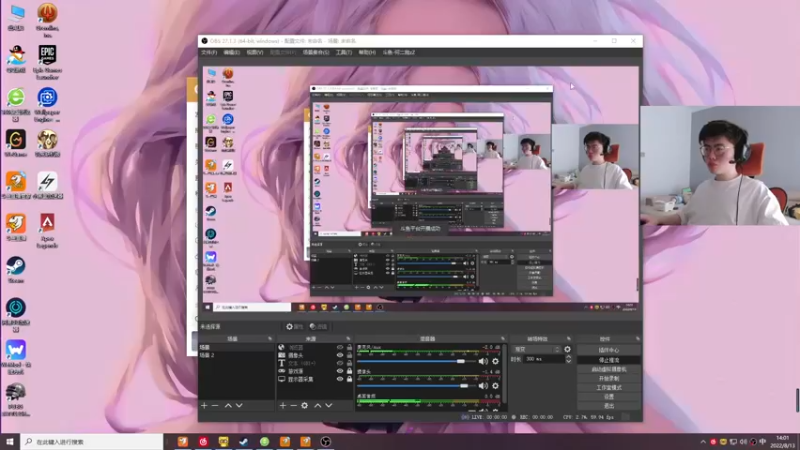Click the 麦克风/Aux volume slider

(415, 361)
